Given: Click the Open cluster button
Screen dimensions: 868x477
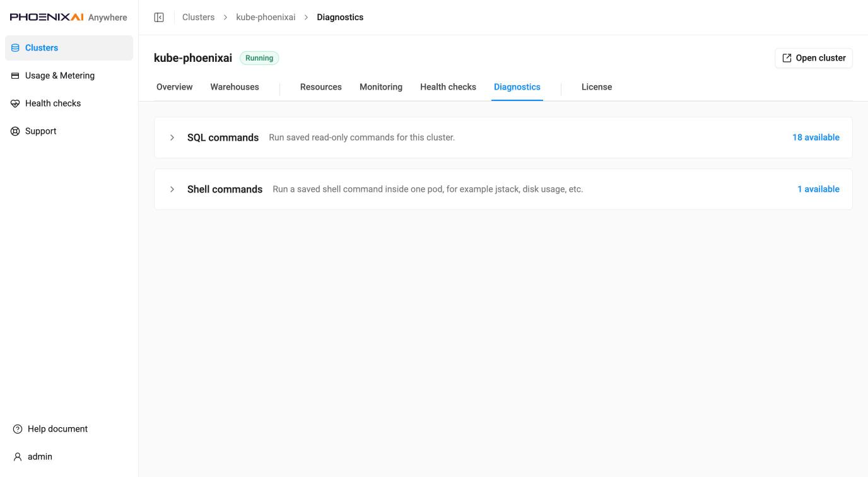Looking at the screenshot, I should pyautogui.click(x=814, y=58).
